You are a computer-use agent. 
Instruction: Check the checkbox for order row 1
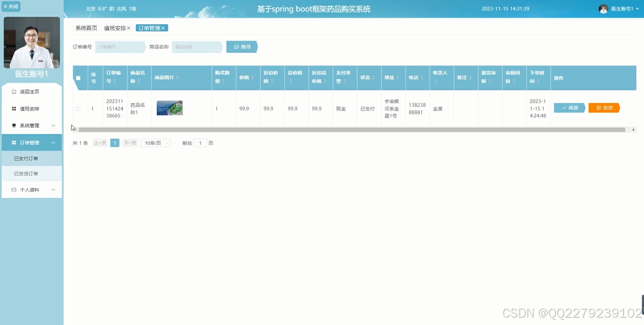[78, 108]
